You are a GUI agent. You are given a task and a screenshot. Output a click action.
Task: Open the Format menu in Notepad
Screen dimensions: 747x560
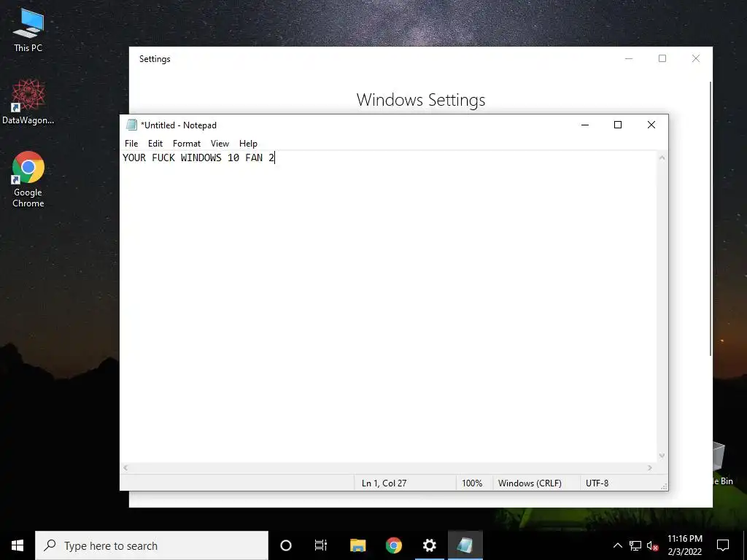pyautogui.click(x=186, y=144)
